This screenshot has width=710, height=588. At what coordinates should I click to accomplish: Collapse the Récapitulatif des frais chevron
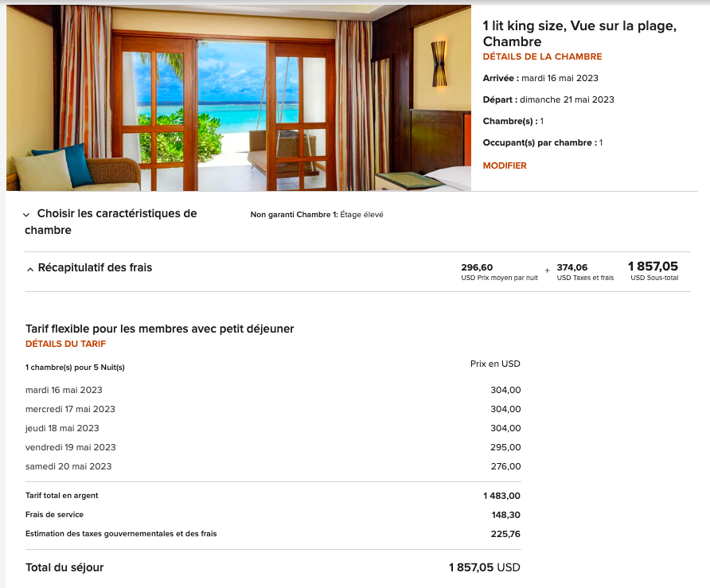coord(30,268)
